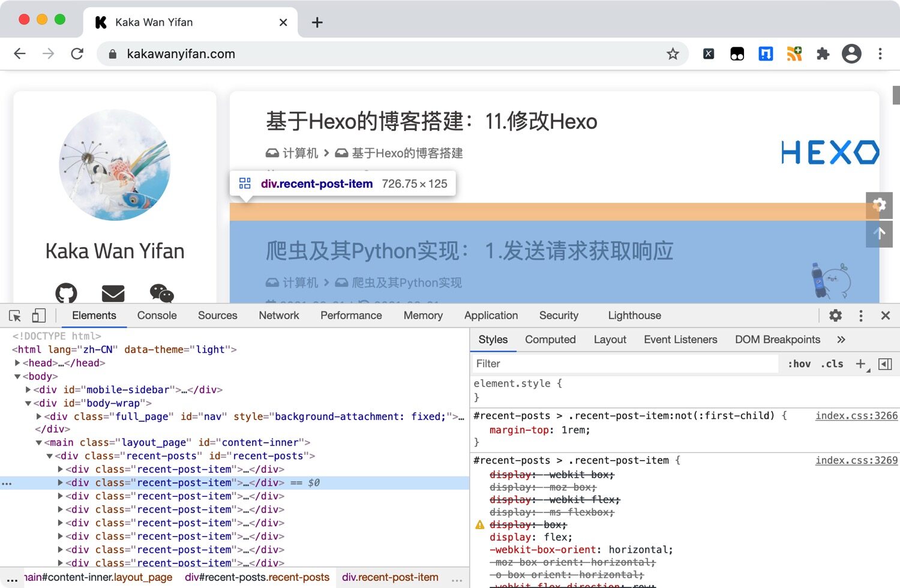Image resolution: width=900 pixels, height=588 pixels.
Task: Toggle the :hov element state panel
Action: [x=799, y=364]
